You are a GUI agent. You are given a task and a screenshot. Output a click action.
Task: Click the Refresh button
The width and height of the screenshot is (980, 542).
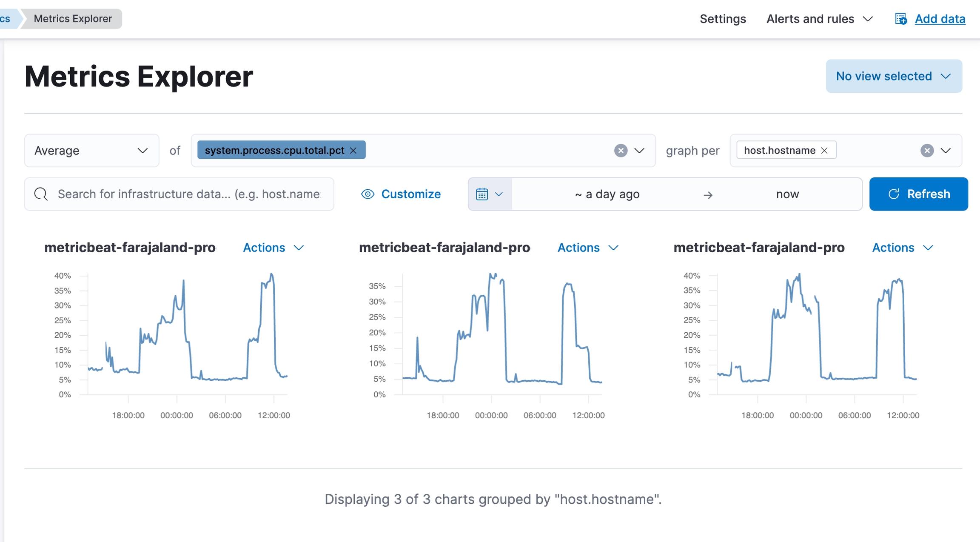[x=918, y=194]
